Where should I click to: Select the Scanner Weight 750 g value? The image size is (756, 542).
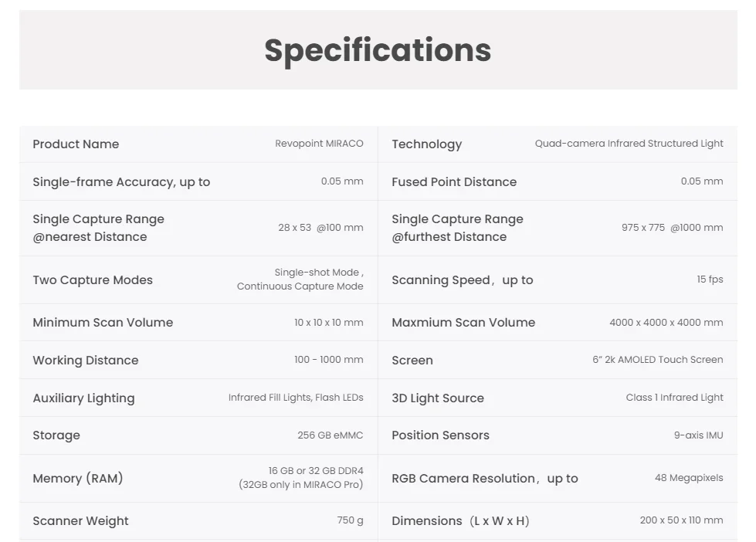350,520
